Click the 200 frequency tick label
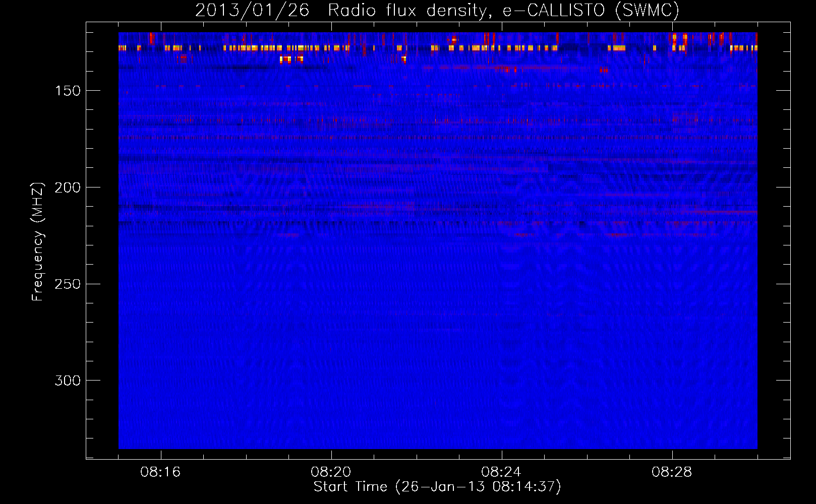The image size is (816, 504). point(68,187)
